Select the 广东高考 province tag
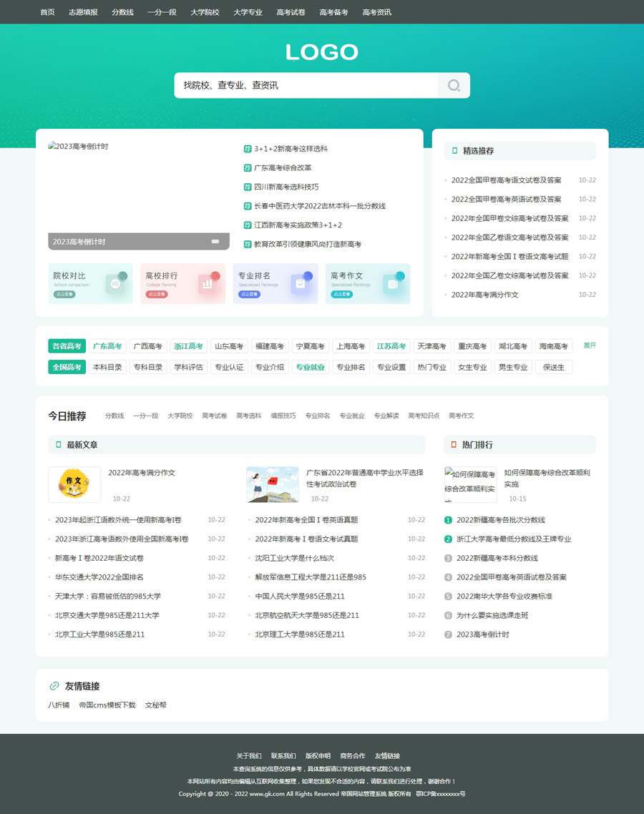This screenshot has width=644, height=814. (107, 346)
